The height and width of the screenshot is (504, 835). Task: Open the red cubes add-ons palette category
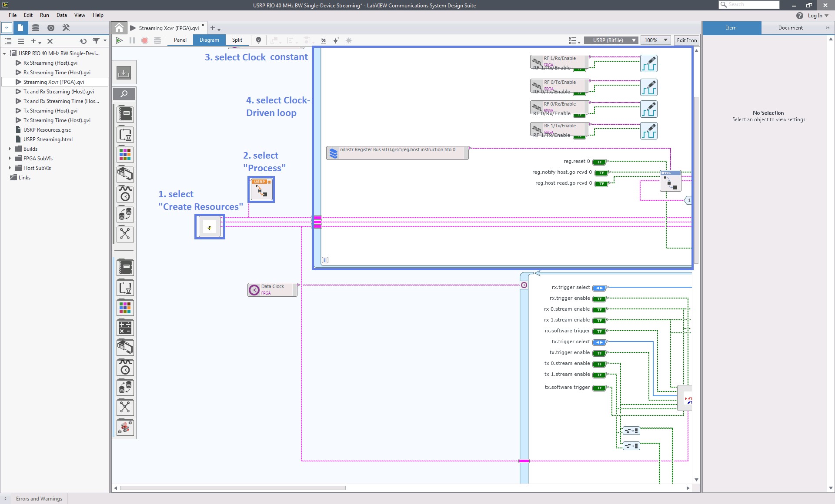125,428
